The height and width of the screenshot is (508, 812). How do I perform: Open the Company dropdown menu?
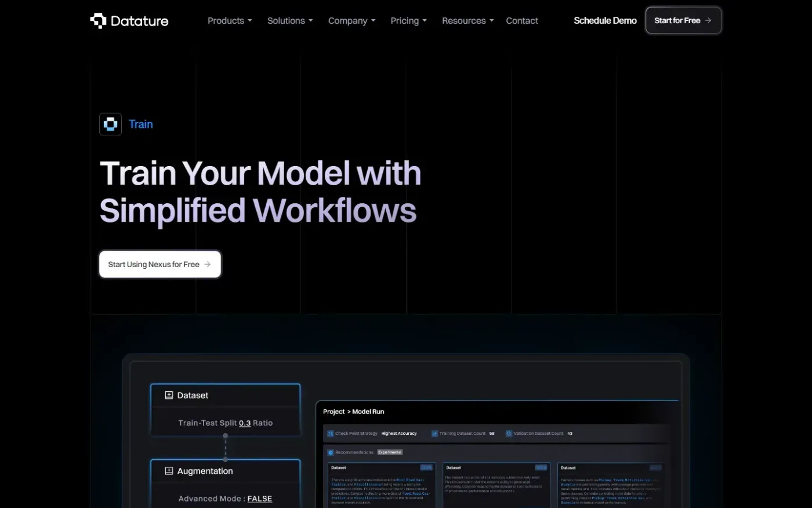pos(352,20)
